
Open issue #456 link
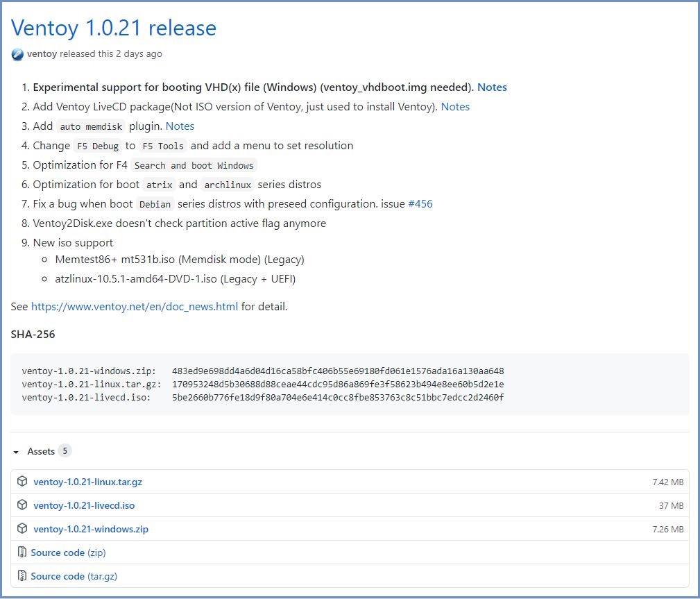(x=420, y=204)
